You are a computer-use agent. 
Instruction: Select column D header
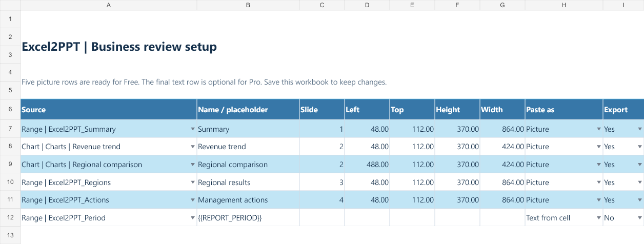point(367,5)
